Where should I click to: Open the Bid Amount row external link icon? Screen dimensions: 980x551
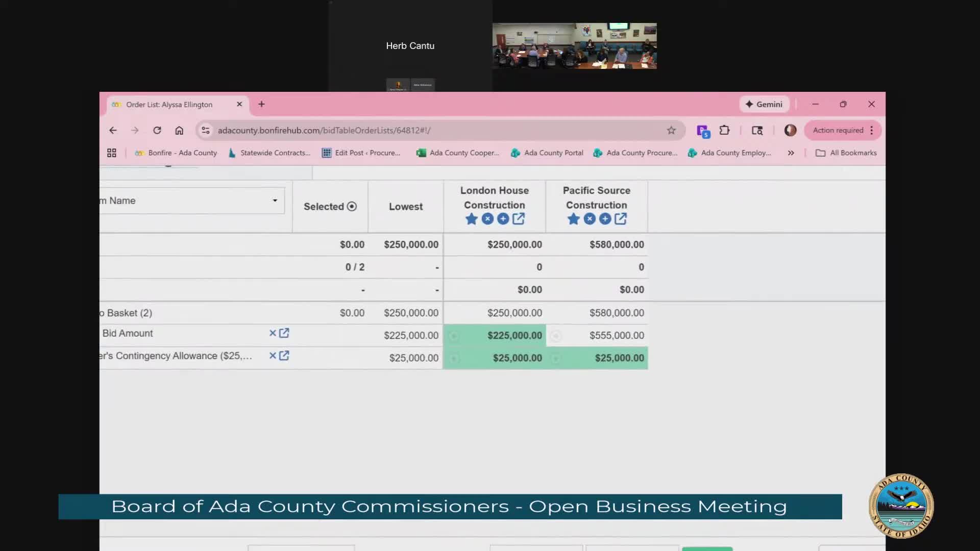coord(284,333)
